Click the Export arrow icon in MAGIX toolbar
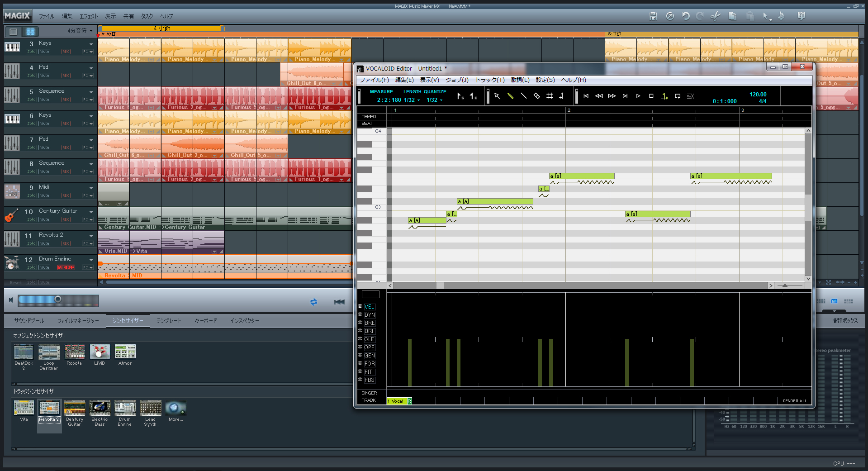Screen dimensions: 868x471 coord(670,16)
